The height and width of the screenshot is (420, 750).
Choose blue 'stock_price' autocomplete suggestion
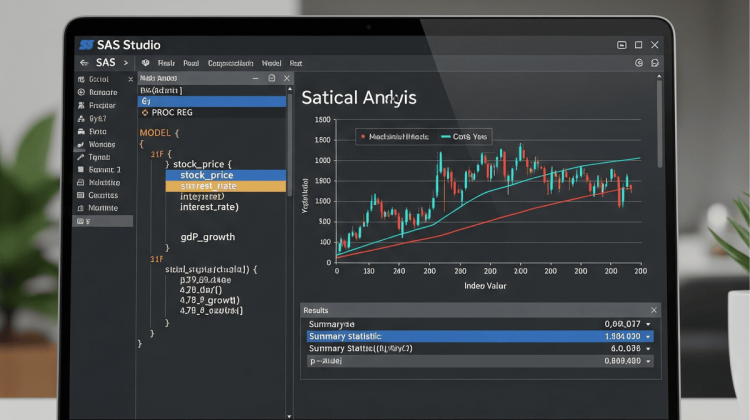[226, 175]
